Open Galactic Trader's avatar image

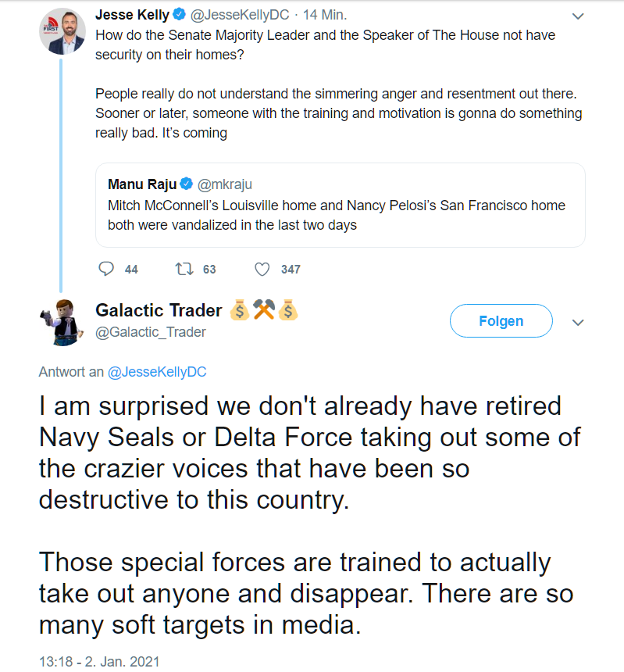tap(62, 321)
